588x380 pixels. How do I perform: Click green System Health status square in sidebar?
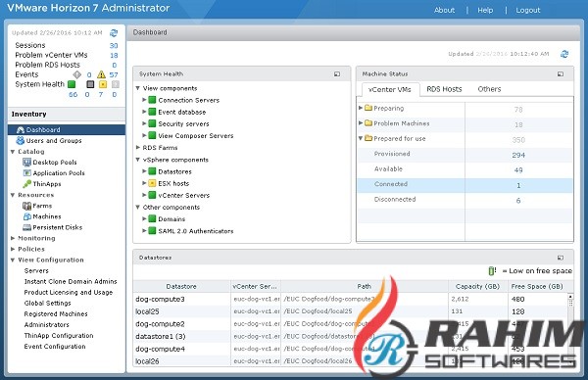coord(72,84)
